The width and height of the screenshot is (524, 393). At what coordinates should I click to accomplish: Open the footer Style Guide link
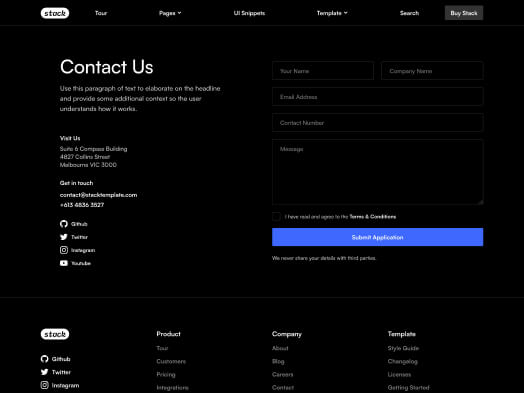[403, 348]
